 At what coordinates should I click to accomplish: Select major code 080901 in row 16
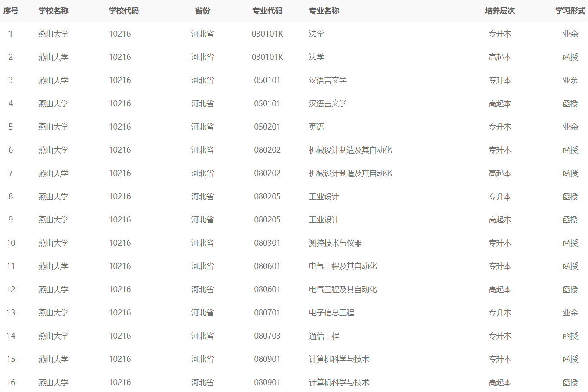tap(267, 383)
